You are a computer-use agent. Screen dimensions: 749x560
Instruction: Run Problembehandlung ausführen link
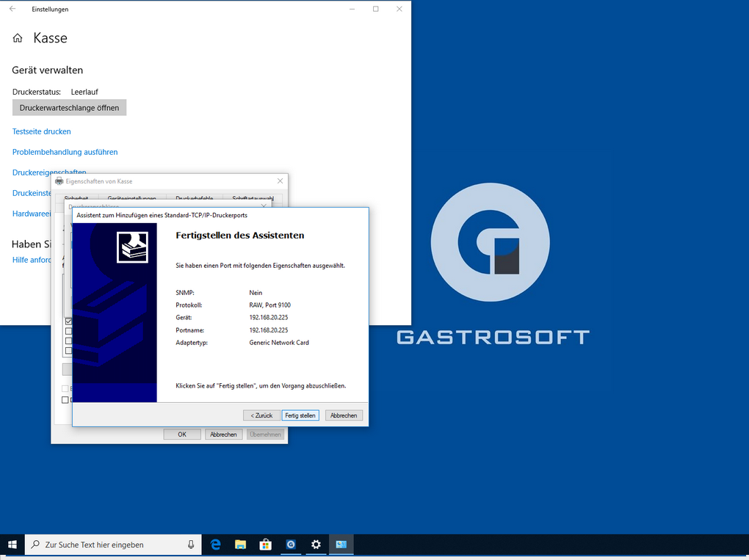coord(65,152)
